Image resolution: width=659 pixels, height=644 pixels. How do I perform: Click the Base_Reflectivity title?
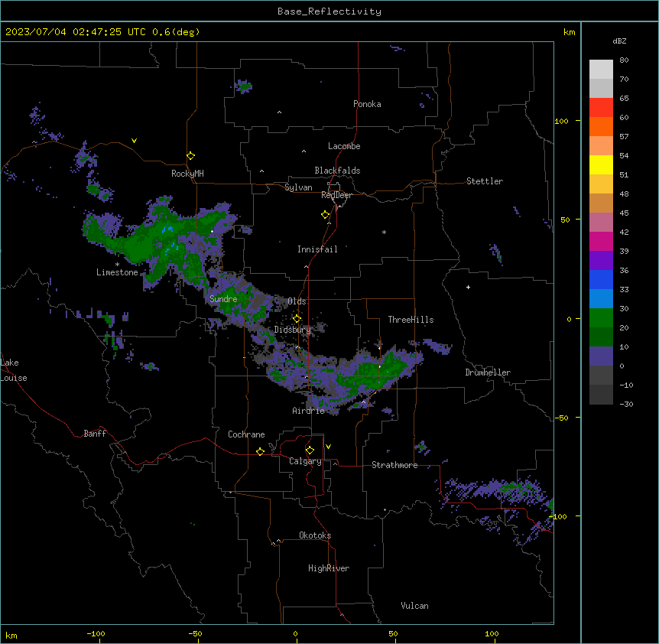tap(329, 11)
